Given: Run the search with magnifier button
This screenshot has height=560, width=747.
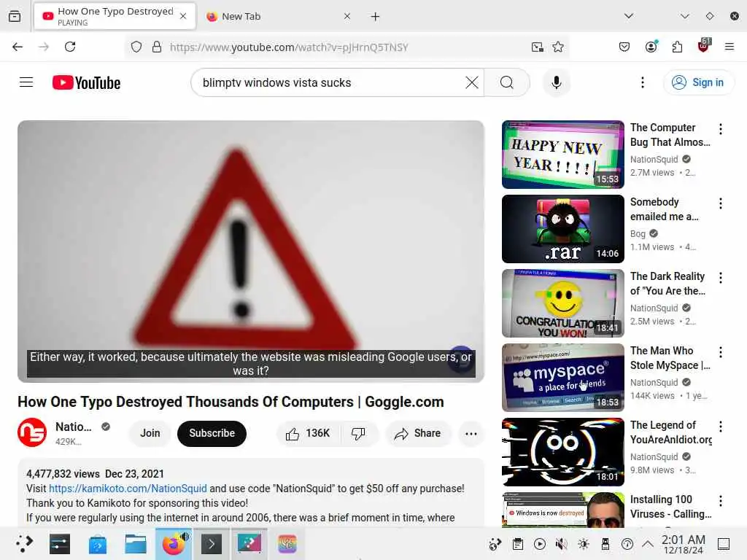Looking at the screenshot, I should [507, 82].
